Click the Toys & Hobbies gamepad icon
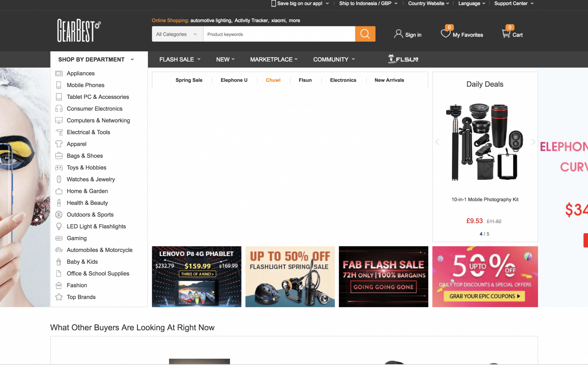 59,168
